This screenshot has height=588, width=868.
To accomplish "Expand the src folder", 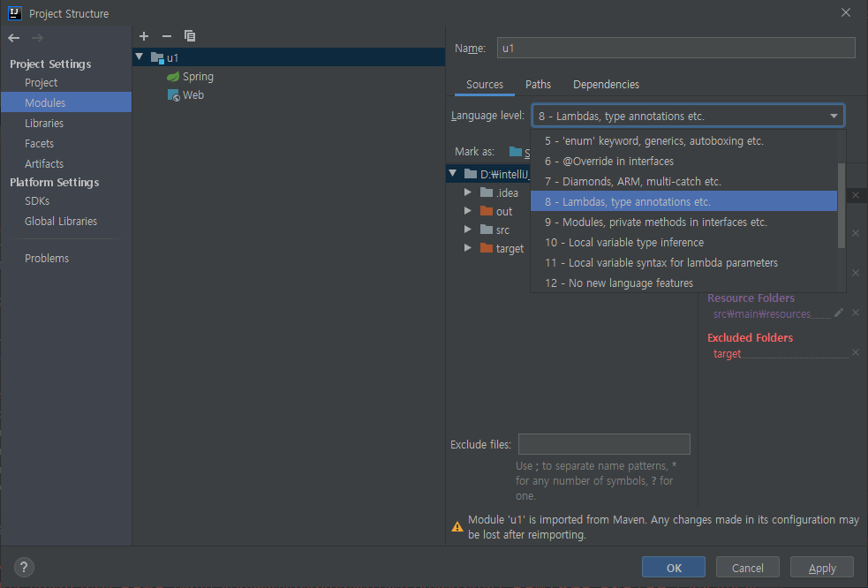I will tap(468, 230).
